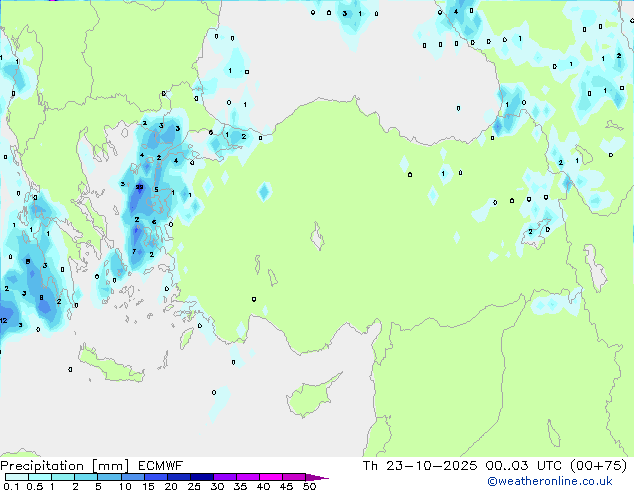Click the "50" legend scale label
Image resolution: width=634 pixels, height=490 pixels.
point(309,486)
